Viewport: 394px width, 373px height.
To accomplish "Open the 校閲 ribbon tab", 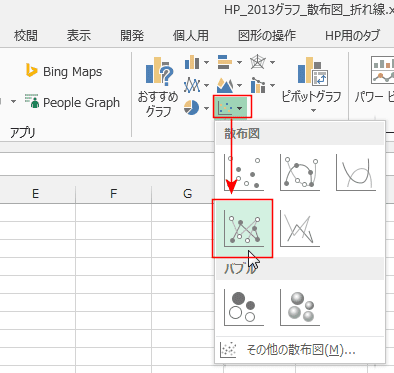I will click(x=26, y=35).
